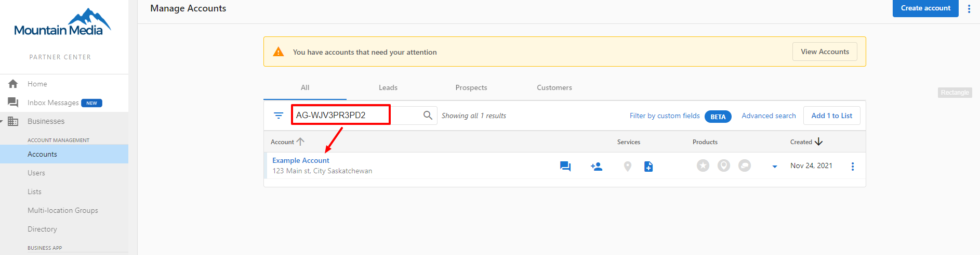Collapse the Businesses section arrow

[2, 121]
